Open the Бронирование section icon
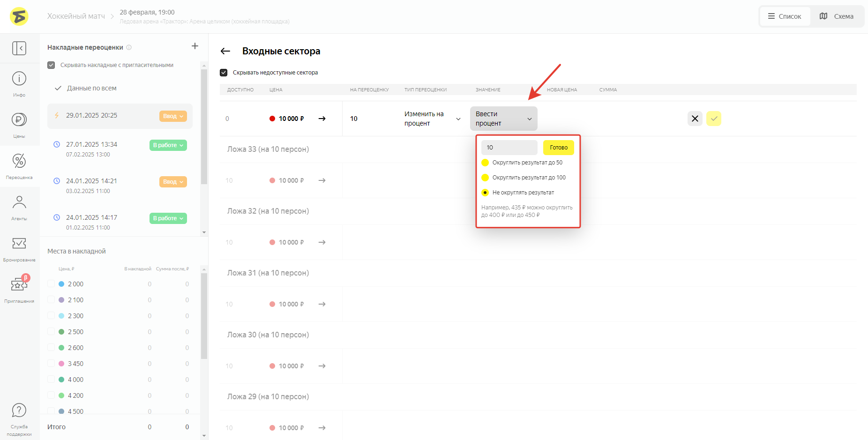This screenshot has width=868, height=440. point(19,244)
